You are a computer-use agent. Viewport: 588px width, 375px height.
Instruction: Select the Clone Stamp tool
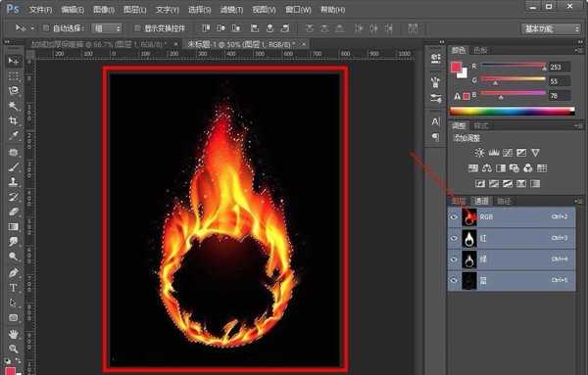[14, 182]
